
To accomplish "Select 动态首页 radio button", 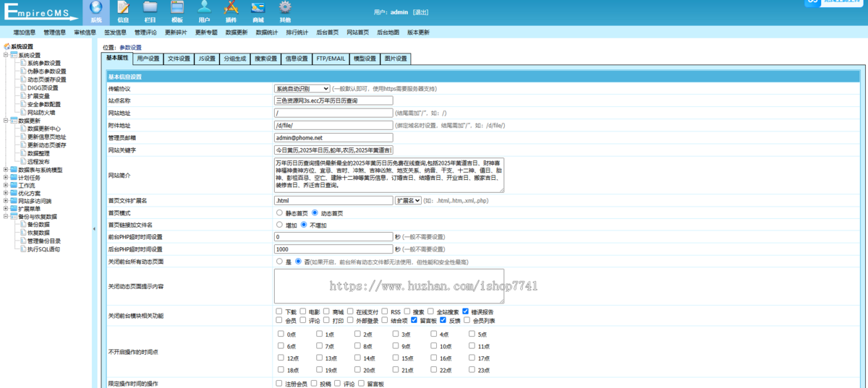I will click(315, 213).
